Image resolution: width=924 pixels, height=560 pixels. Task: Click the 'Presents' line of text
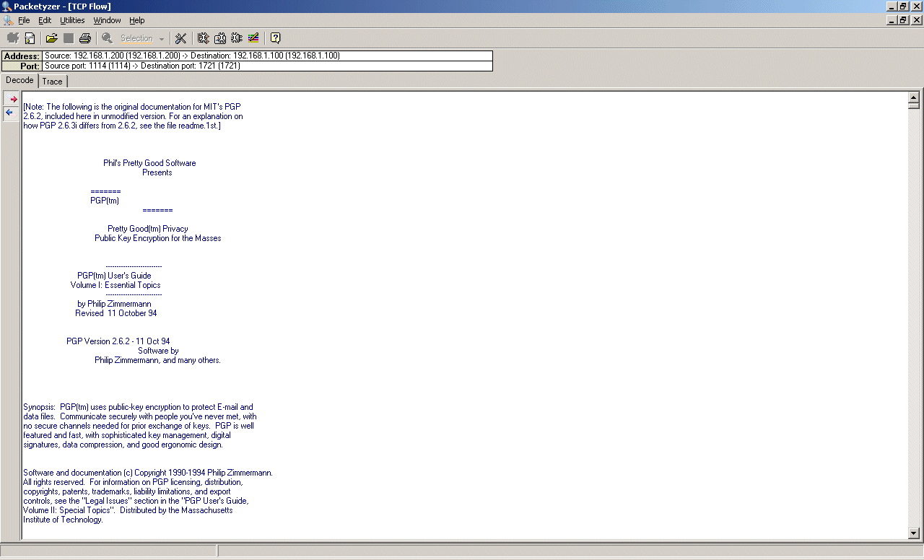pos(157,172)
